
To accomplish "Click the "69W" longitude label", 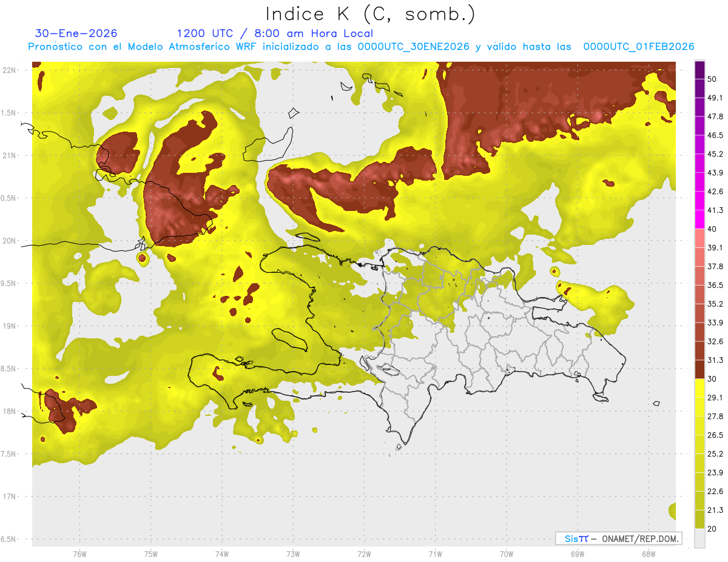I will (578, 554).
